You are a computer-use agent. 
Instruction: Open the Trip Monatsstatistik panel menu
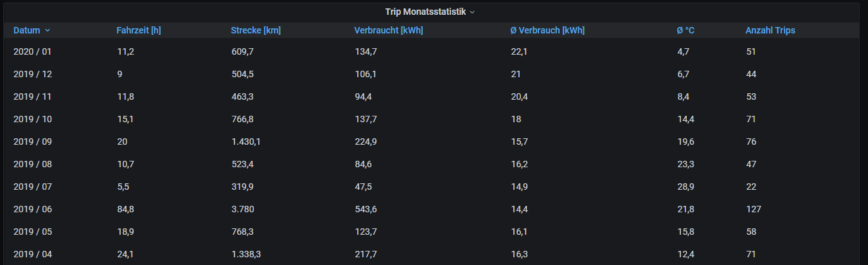430,12
